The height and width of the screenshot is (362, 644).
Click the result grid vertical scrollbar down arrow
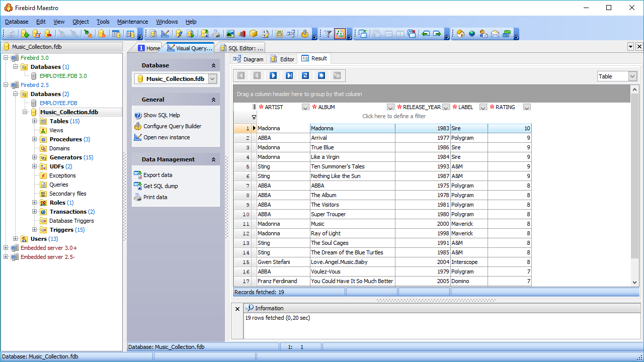pyautogui.click(x=634, y=283)
